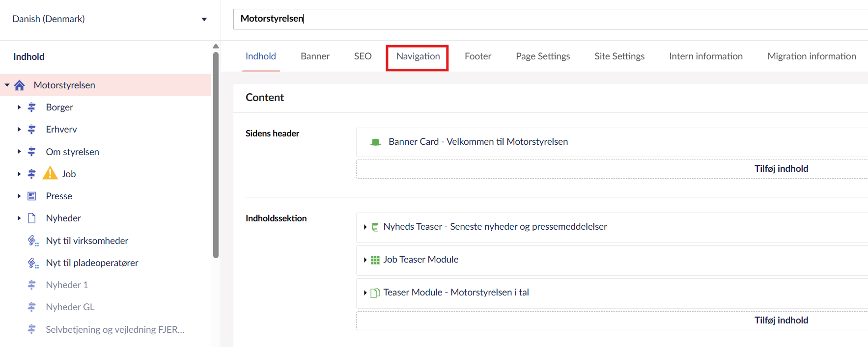This screenshot has width=868, height=347.
Task: Click the newspaper icon next to Presse
Action: [32, 196]
